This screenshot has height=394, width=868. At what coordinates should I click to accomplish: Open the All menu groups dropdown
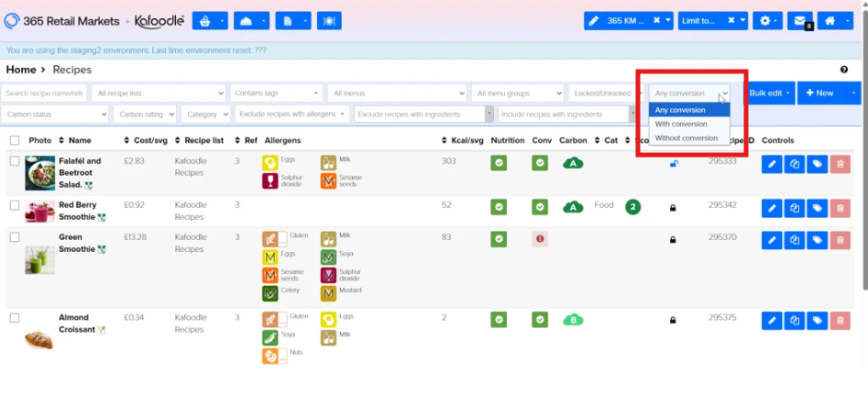[x=517, y=93]
